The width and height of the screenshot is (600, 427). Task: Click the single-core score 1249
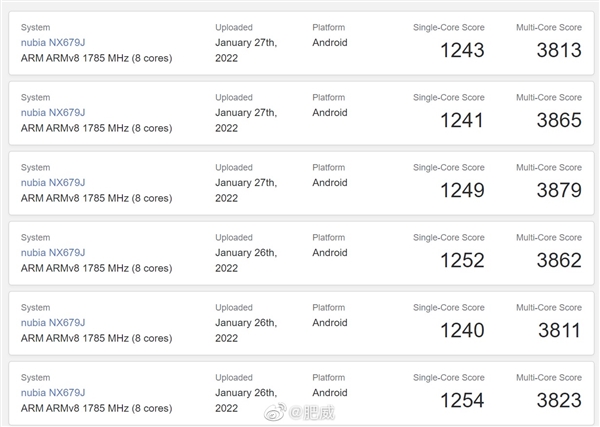[462, 191]
